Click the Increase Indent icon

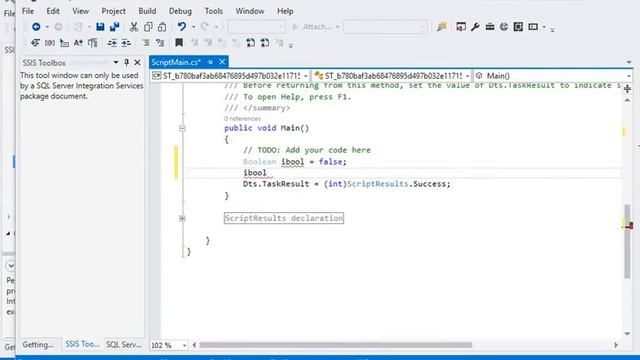[x=126, y=42]
